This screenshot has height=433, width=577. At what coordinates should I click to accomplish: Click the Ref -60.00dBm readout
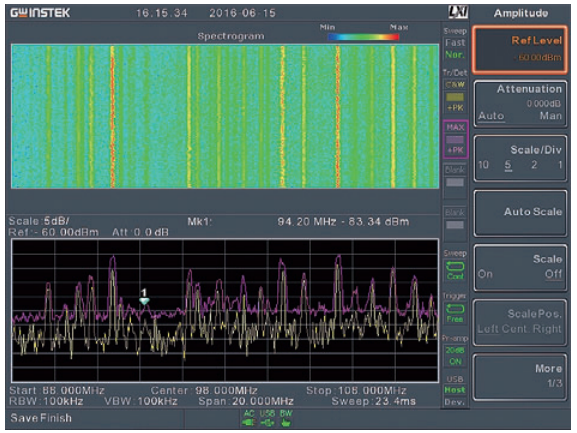coord(53,232)
